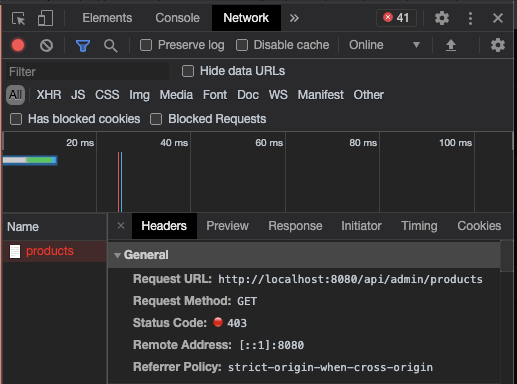Click the products document file icon
This screenshot has width=517, height=384.
pos(15,251)
